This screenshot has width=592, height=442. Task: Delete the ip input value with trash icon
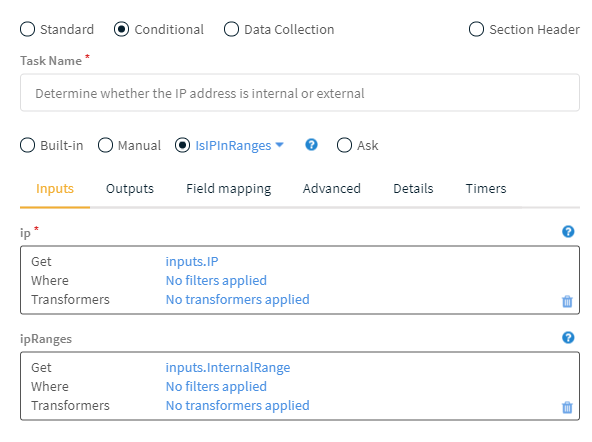click(x=567, y=301)
